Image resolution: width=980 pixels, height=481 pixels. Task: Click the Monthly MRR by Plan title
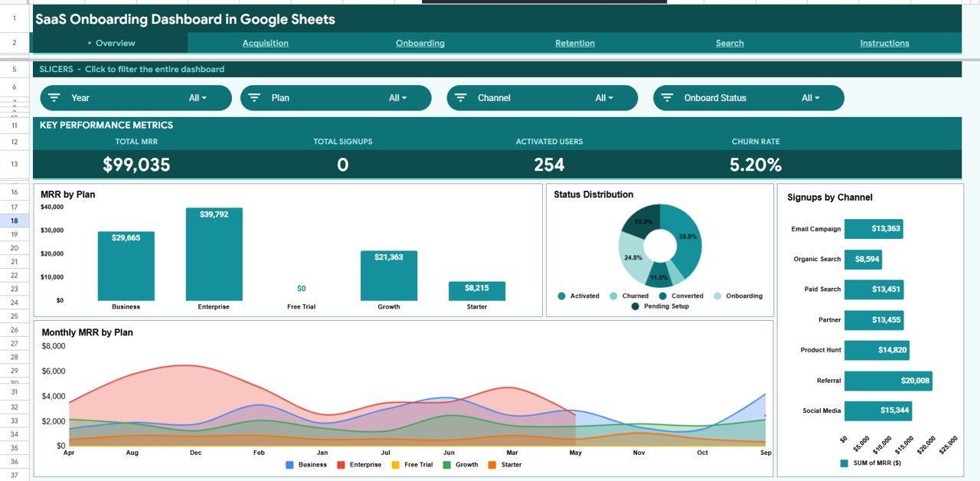coord(87,332)
